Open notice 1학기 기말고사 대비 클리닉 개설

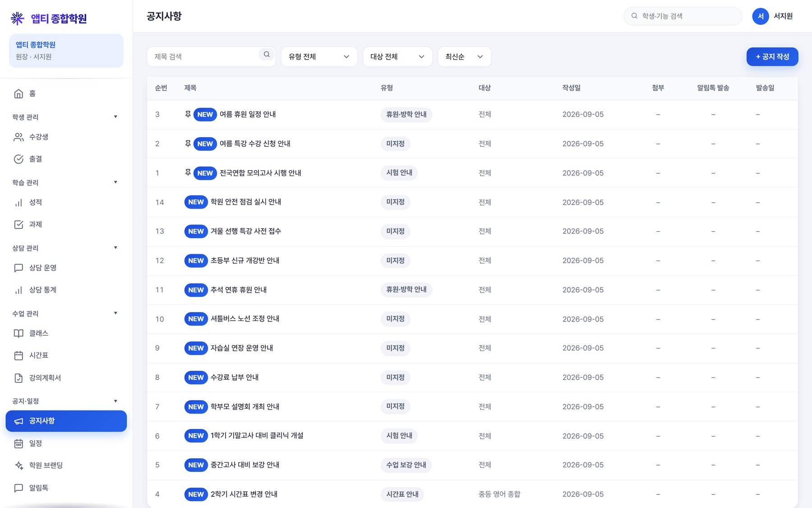257,435
